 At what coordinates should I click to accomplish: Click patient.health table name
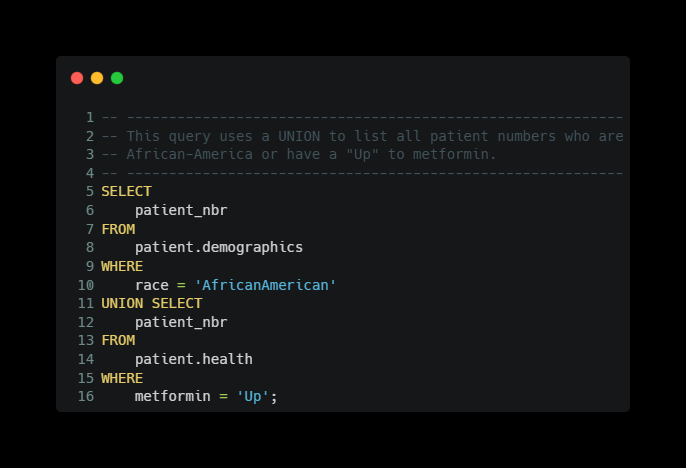coord(193,359)
